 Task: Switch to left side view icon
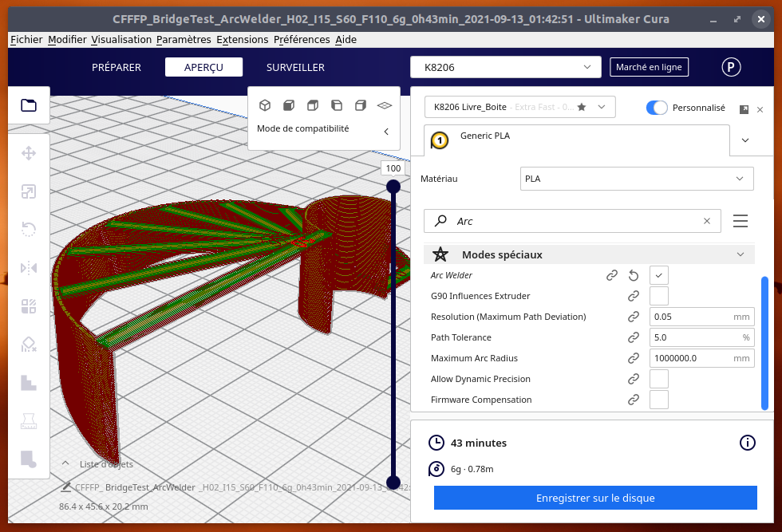(x=337, y=105)
